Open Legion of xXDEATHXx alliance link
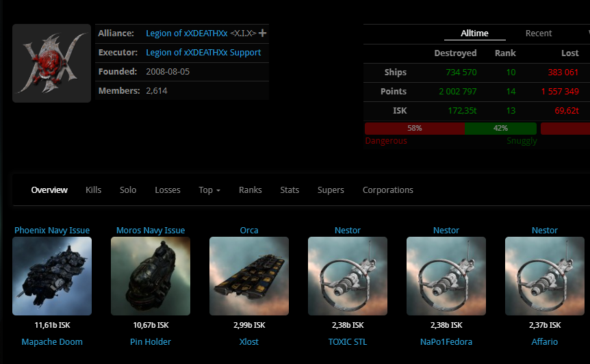Viewport: 590px width, 364px height. [187, 33]
